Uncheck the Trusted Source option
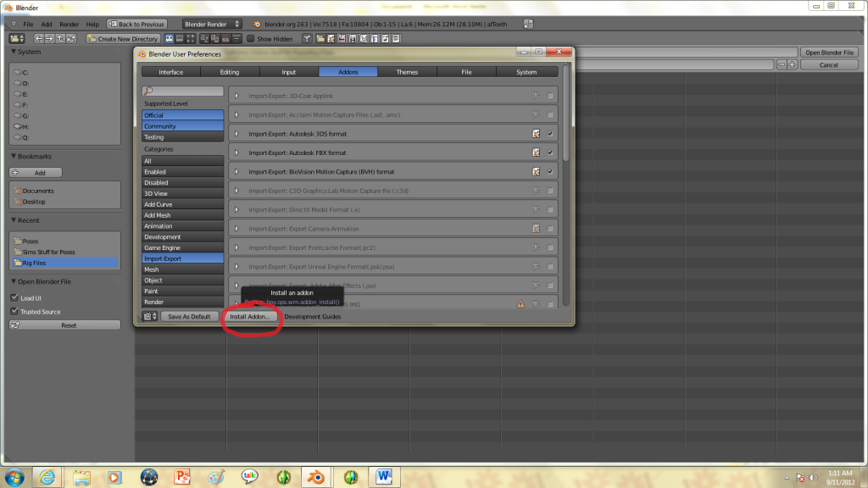This screenshot has height=488, width=868. [x=15, y=311]
